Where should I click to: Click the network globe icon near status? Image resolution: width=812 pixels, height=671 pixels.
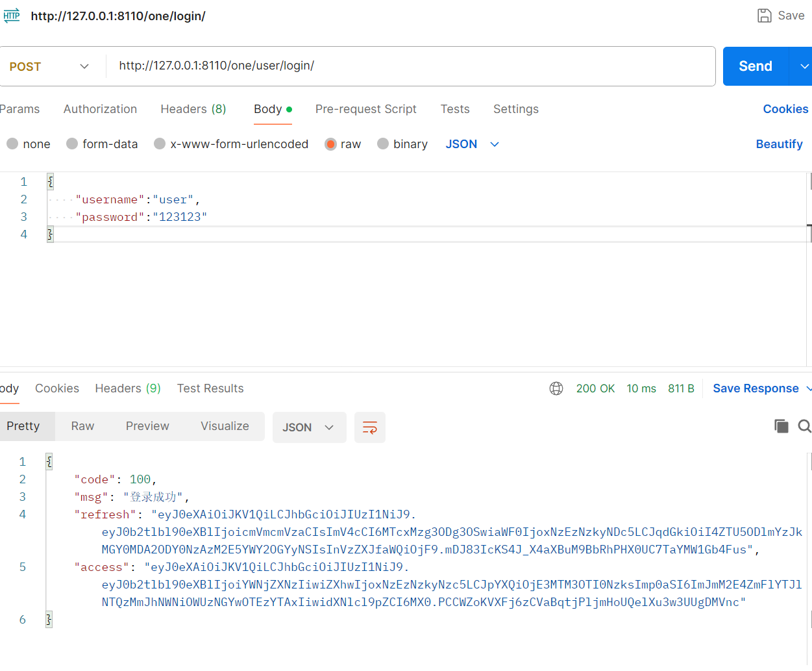556,388
